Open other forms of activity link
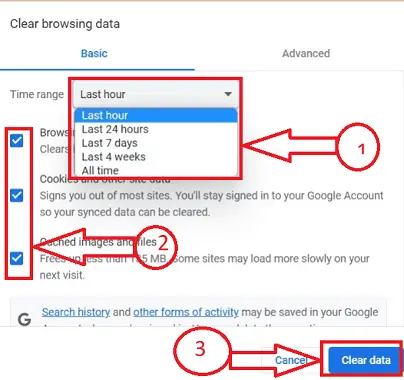Viewport: 404px width, 380px height. point(186,312)
